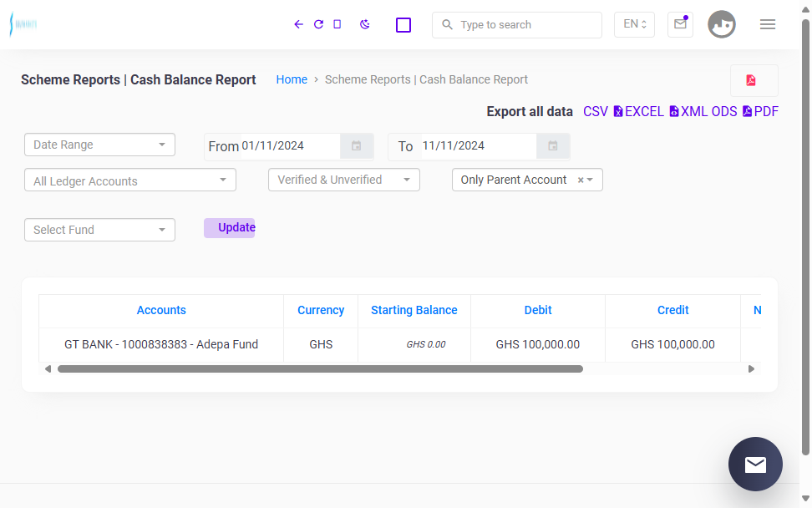
Task: Toggle dark mode moon icon
Action: click(x=365, y=24)
